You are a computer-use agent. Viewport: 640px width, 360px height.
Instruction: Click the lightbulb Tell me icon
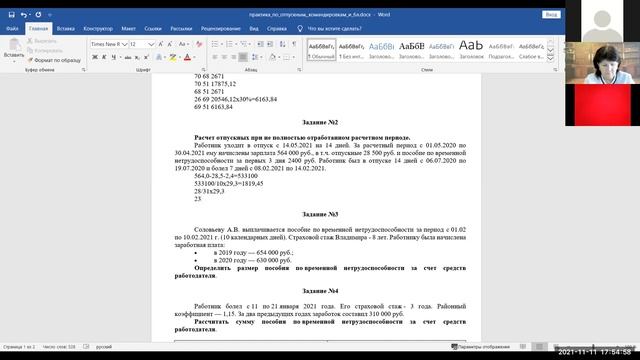point(300,29)
